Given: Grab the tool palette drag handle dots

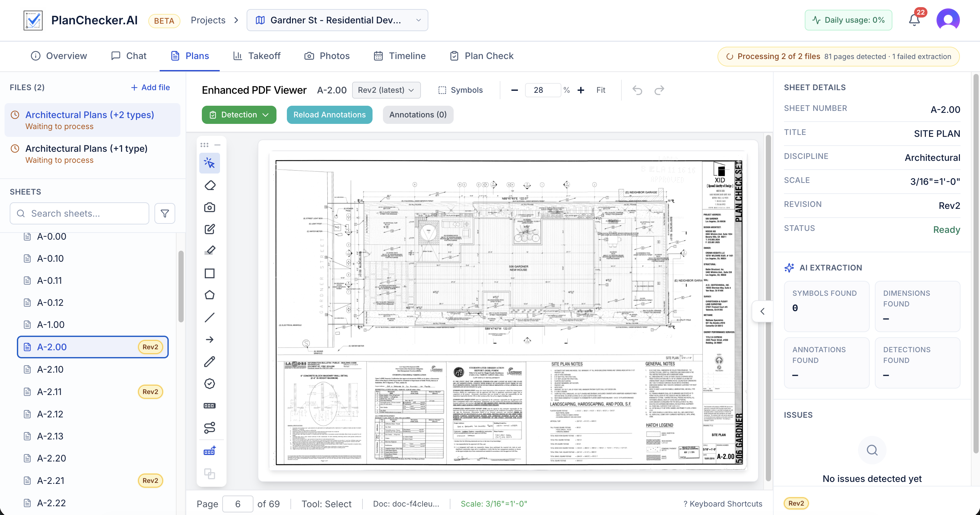Looking at the screenshot, I should point(204,145).
